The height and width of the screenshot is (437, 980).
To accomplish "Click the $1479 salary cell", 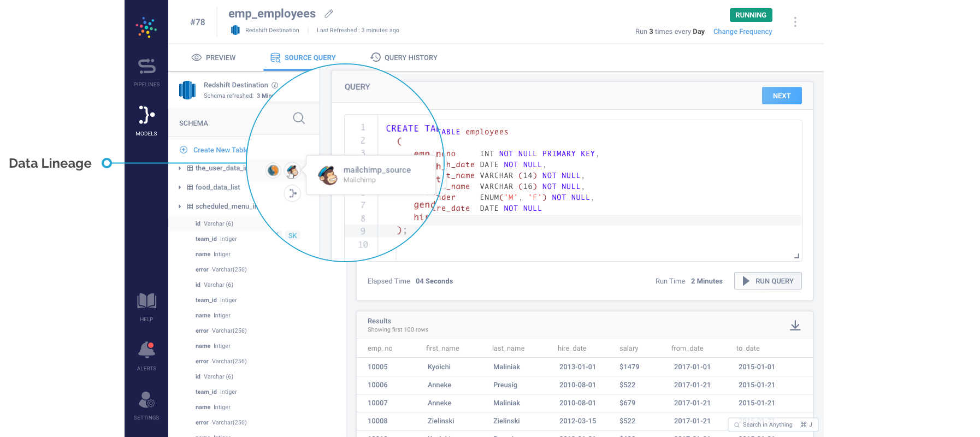I will click(629, 367).
